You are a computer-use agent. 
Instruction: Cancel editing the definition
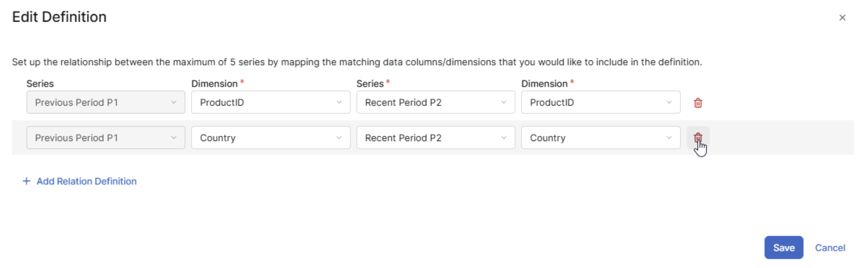point(830,248)
